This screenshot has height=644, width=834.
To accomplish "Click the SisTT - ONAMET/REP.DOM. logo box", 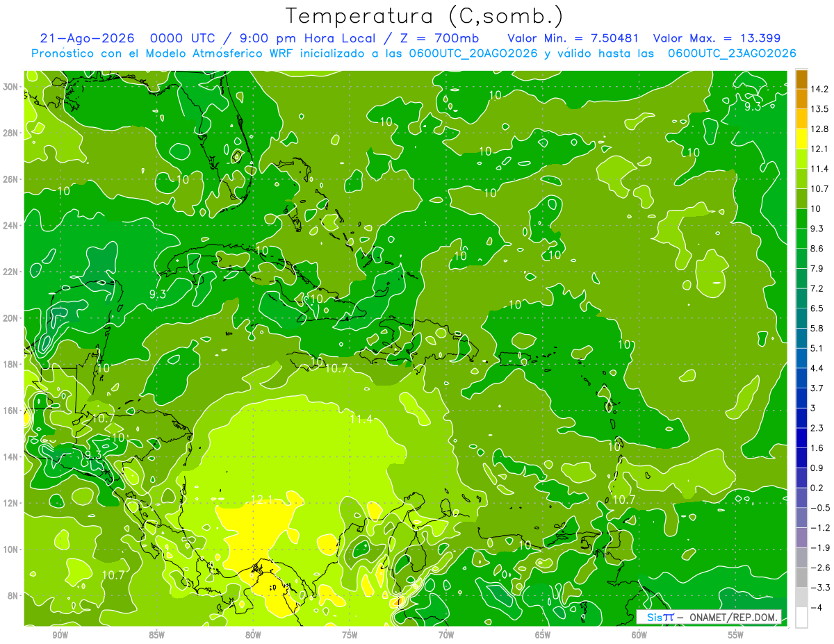I will [x=709, y=617].
